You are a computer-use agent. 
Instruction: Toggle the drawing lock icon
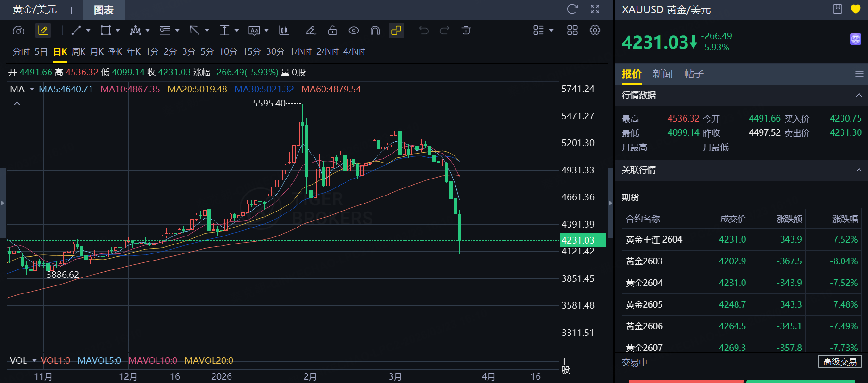[332, 31]
